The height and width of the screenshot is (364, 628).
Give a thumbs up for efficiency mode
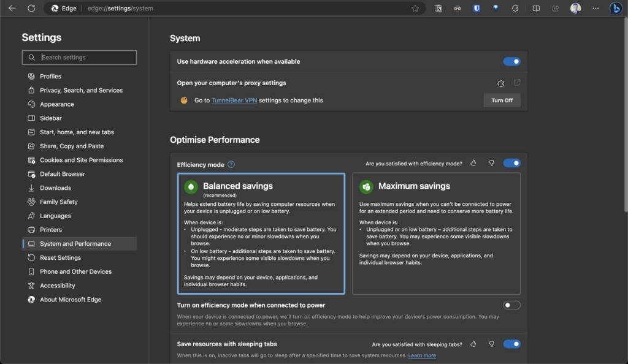point(473,163)
